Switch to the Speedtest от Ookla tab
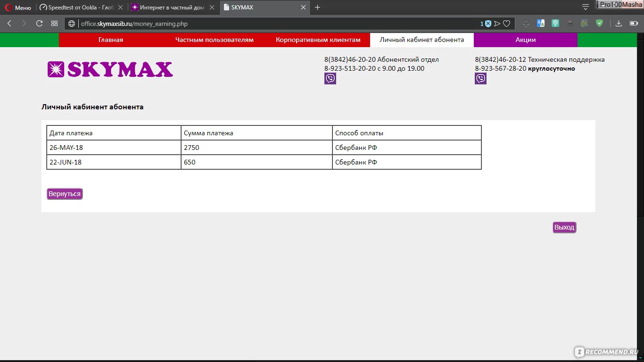 point(77,8)
